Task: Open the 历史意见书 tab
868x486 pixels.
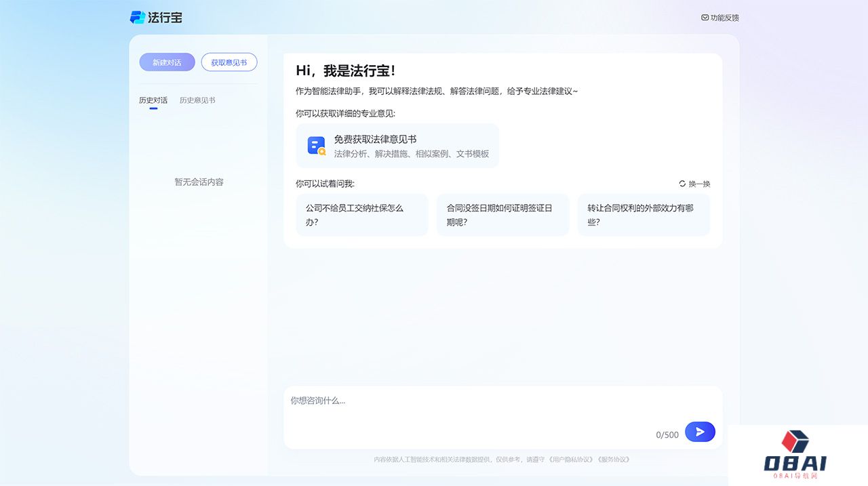Action: click(197, 100)
